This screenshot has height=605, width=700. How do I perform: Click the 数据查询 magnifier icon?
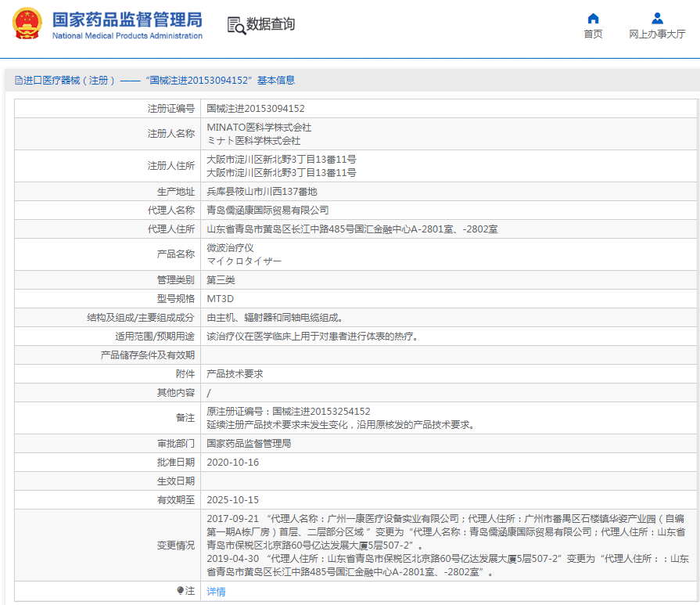click(234, 24)
